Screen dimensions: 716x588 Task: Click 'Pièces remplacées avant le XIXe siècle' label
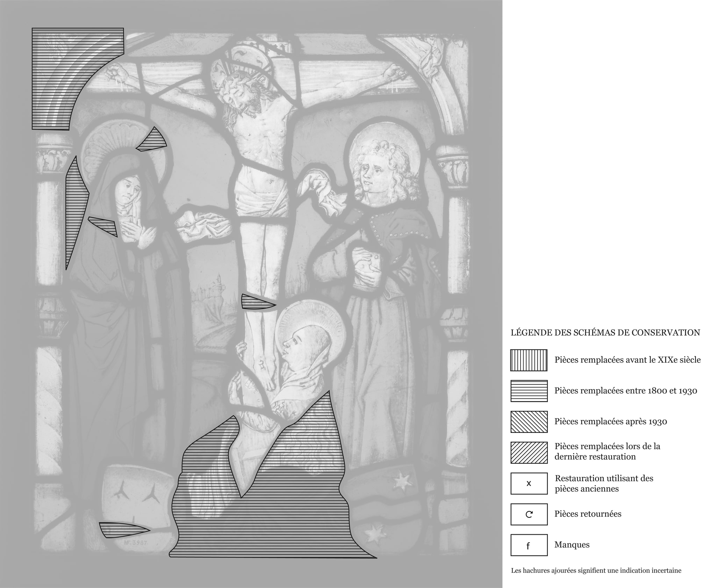click(628, 360)
